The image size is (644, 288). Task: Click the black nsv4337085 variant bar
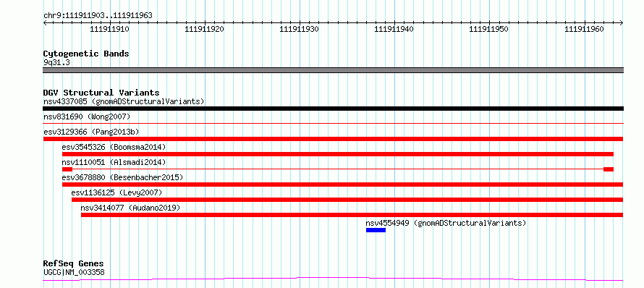333,109
